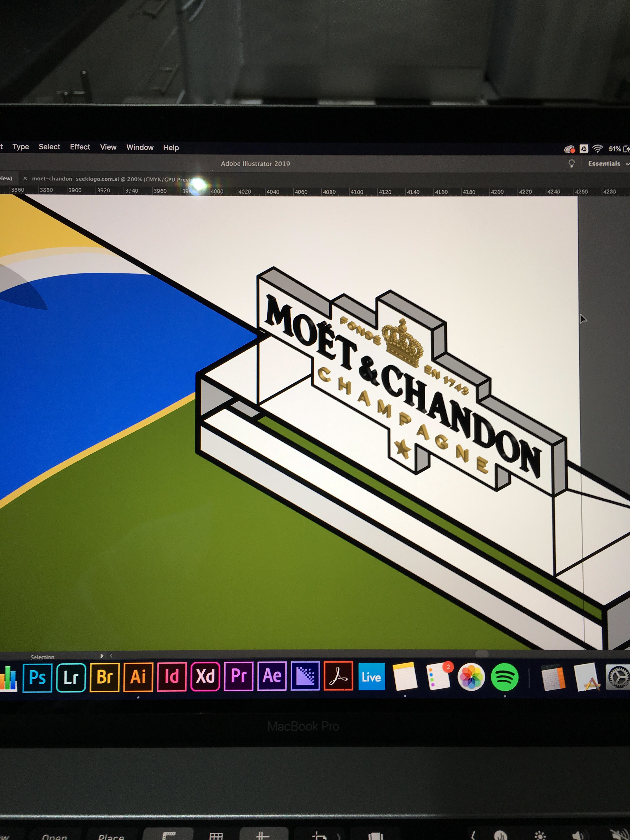630x840 pixels.
Task: Open Adobe Xd from the Dock
Action: click(205, 676)
